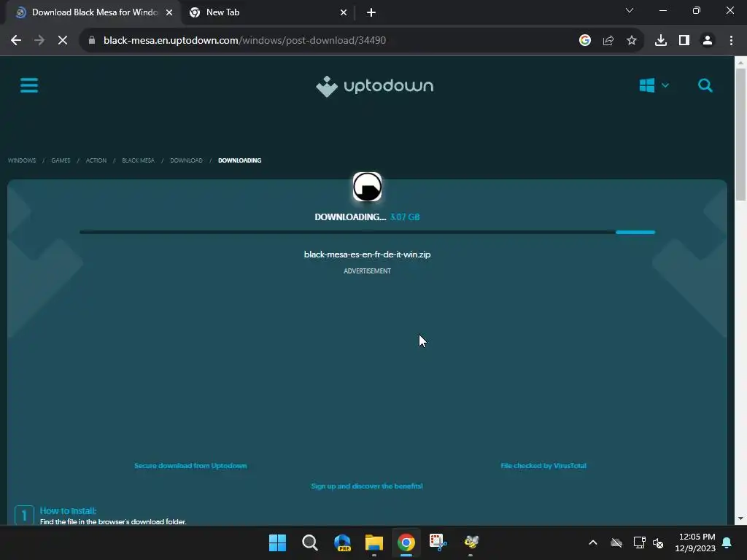Viewport: 747px width, 560px height.
Task: Open the notifications bell
Action: pyautogui.click(x=727, y=542)
